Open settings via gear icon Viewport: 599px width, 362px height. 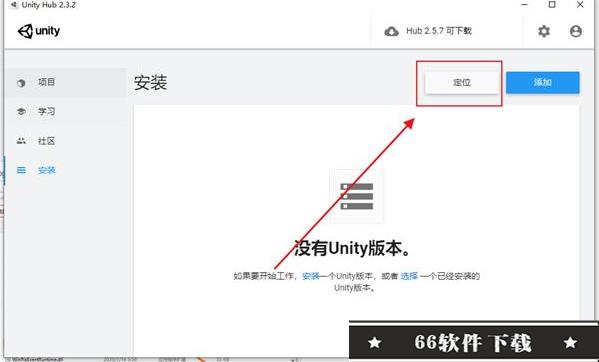point(544,31)
